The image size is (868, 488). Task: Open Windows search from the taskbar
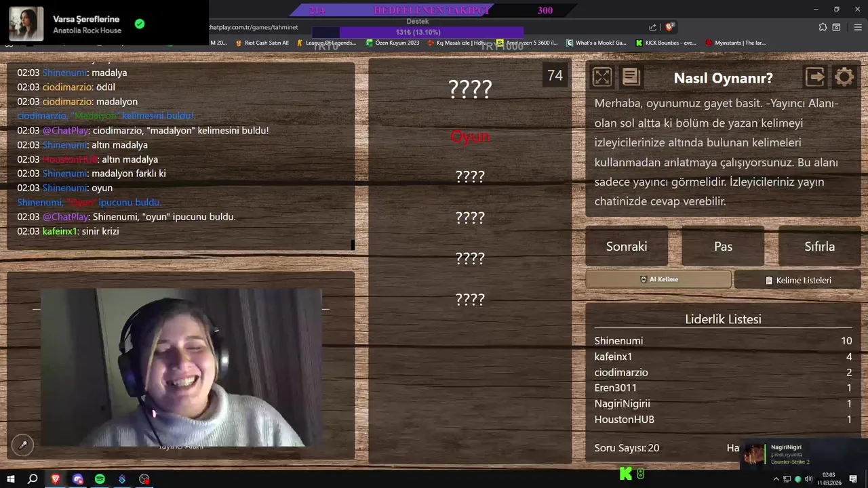[x=33, y=479]
